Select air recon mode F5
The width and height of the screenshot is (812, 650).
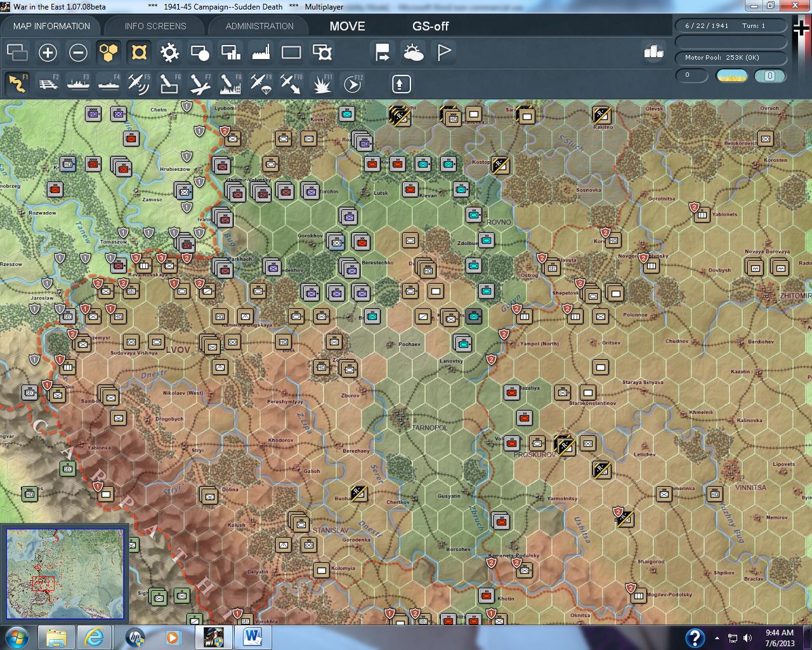[x=139, y=84]
